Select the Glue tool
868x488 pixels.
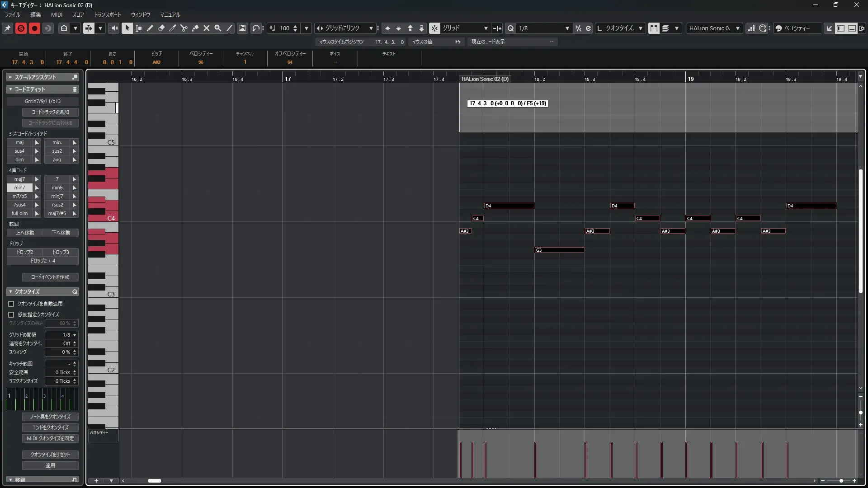(195, 28)
